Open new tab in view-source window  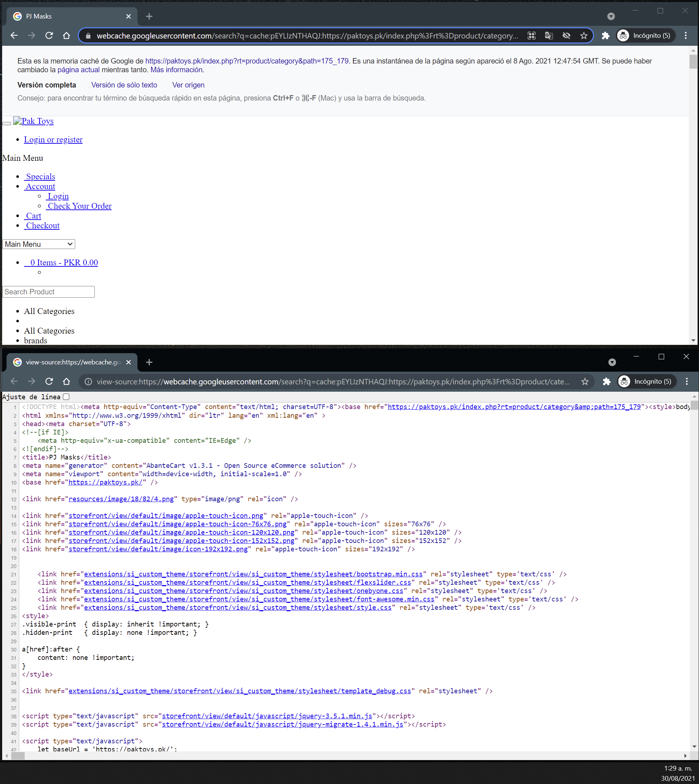(149, 362)
